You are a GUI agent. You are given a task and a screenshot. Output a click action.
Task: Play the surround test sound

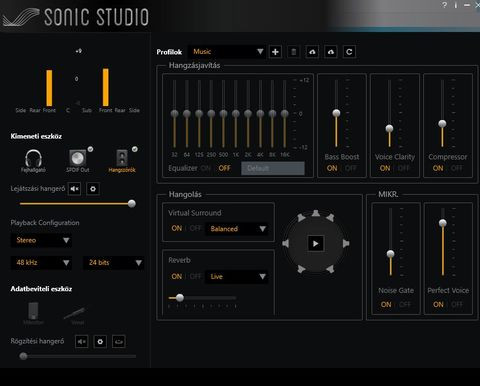click(x=315, y=243)
